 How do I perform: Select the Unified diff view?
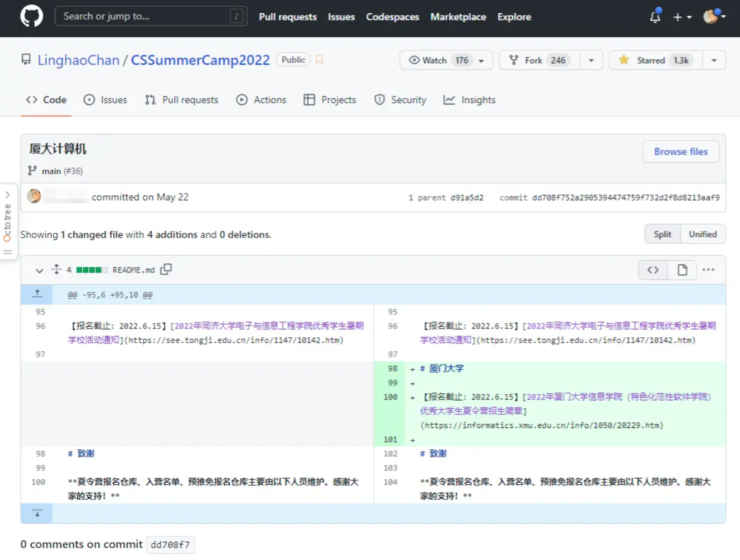coord(703,235)
